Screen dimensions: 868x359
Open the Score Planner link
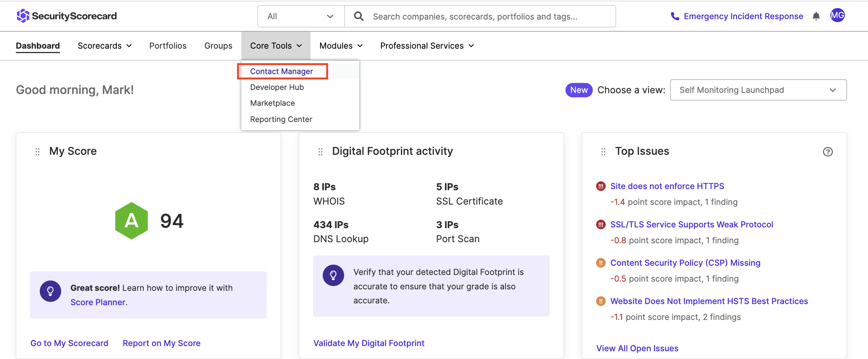click(98, 302)
